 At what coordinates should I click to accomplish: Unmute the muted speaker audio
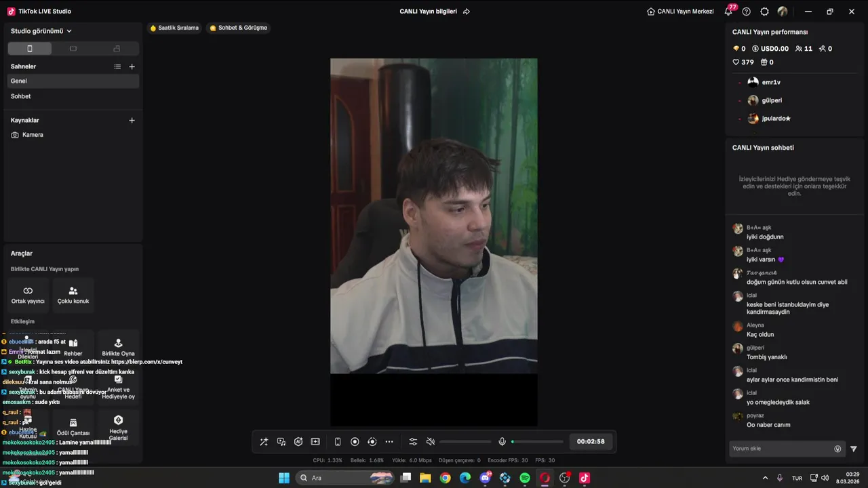tap(430, 442)
